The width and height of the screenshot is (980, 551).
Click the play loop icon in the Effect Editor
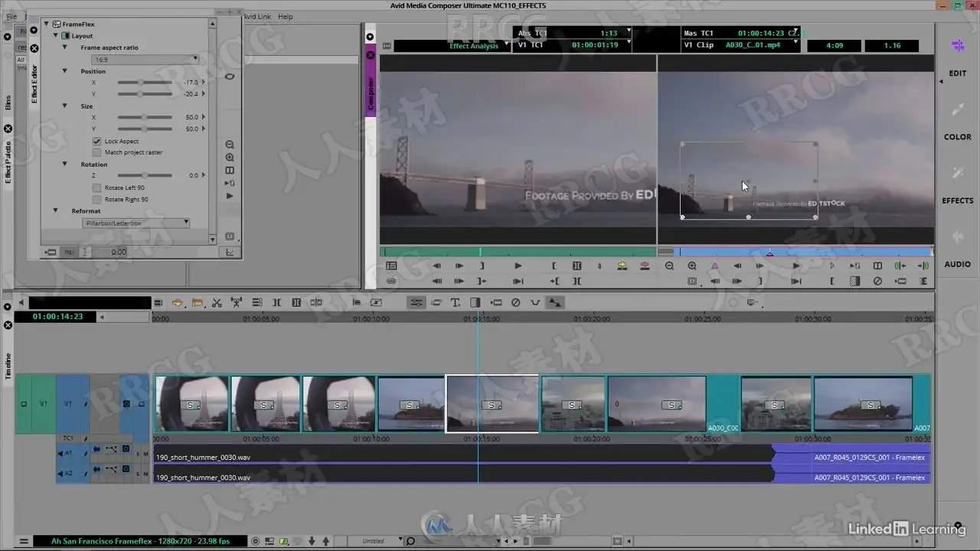point(229,184)
